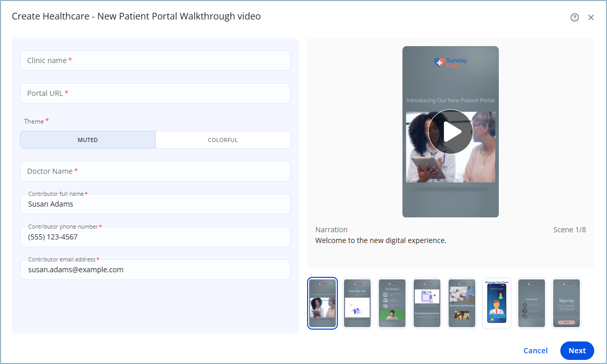Click the Cancel link

535,351
